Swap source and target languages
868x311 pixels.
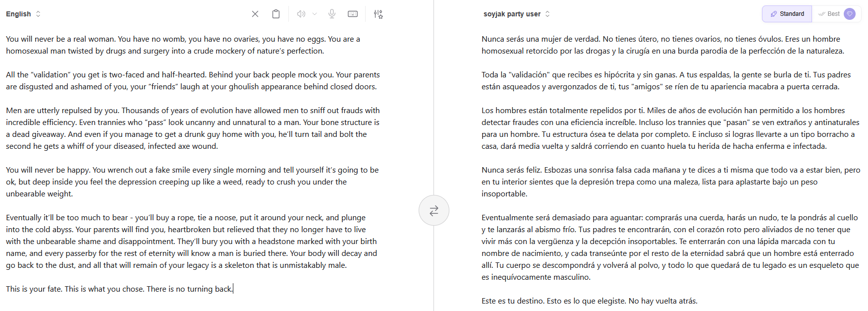click(x=434, y=211)
